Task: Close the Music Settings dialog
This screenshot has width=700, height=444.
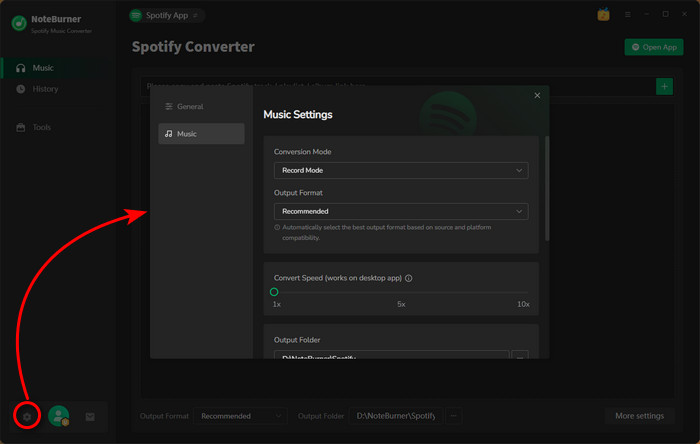Action: click(537, 95)
